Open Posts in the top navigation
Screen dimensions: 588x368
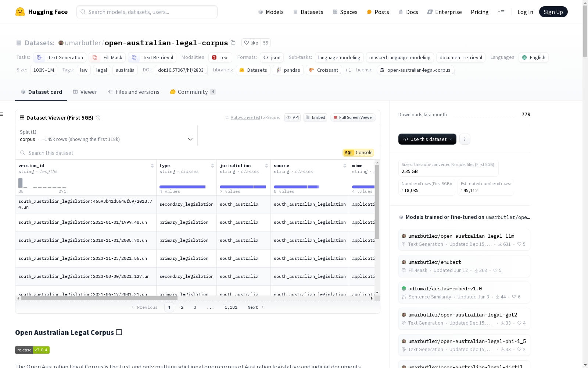click(x=378, y=12)
